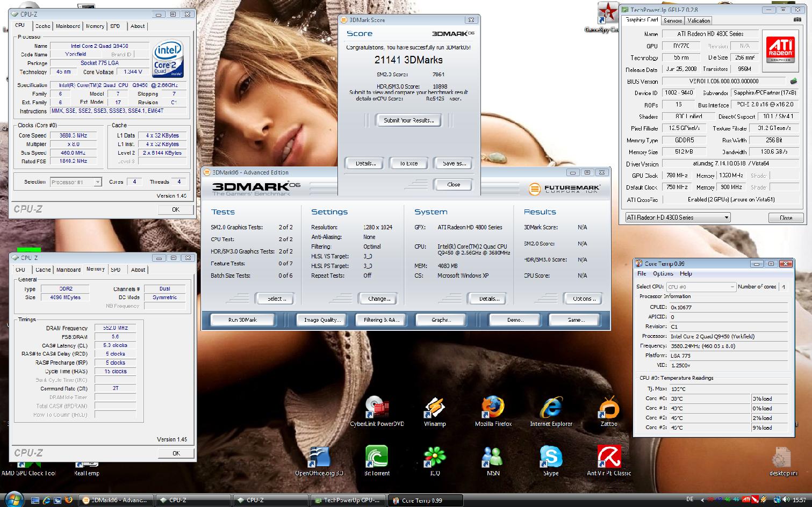
Task: Open Options menu in Core Temp
Action: [x=663, y=273]
